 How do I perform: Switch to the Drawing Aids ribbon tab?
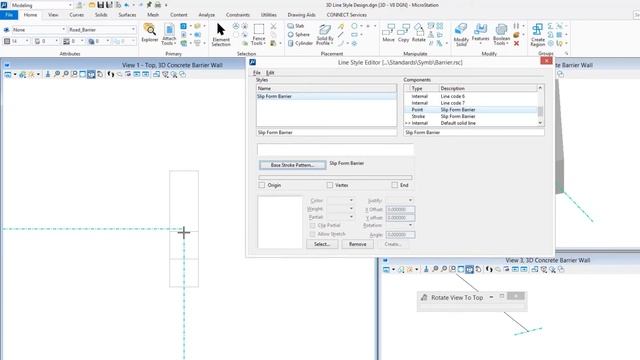click(x=301, y=15)
